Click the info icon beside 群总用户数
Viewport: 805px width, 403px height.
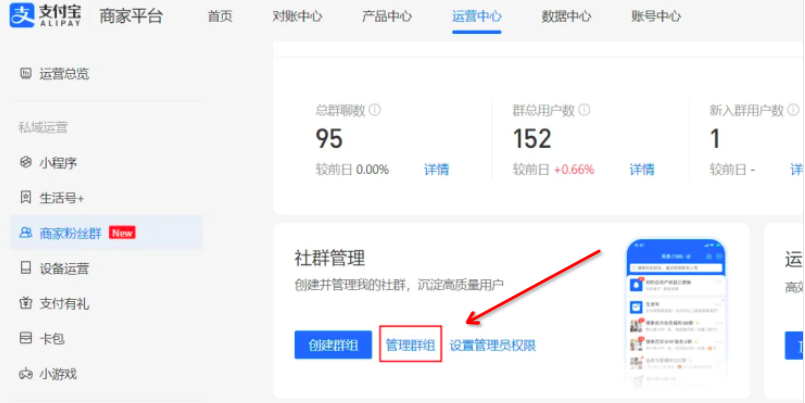coord(584,111)
